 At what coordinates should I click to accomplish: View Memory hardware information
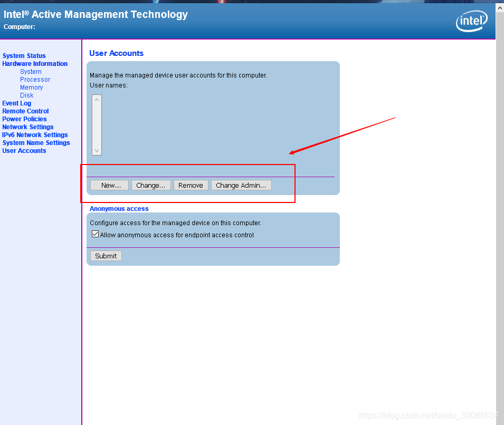coord(31,87)
